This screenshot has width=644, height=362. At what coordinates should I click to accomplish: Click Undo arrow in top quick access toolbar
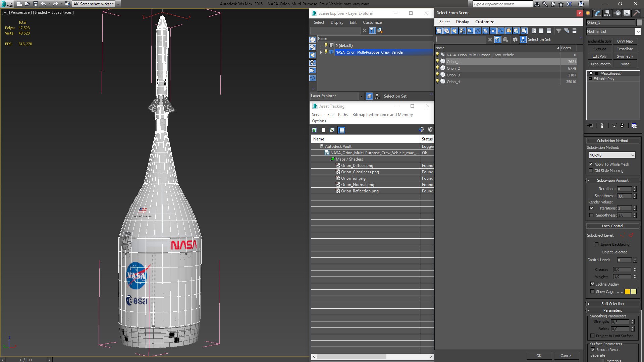[44, 4]
